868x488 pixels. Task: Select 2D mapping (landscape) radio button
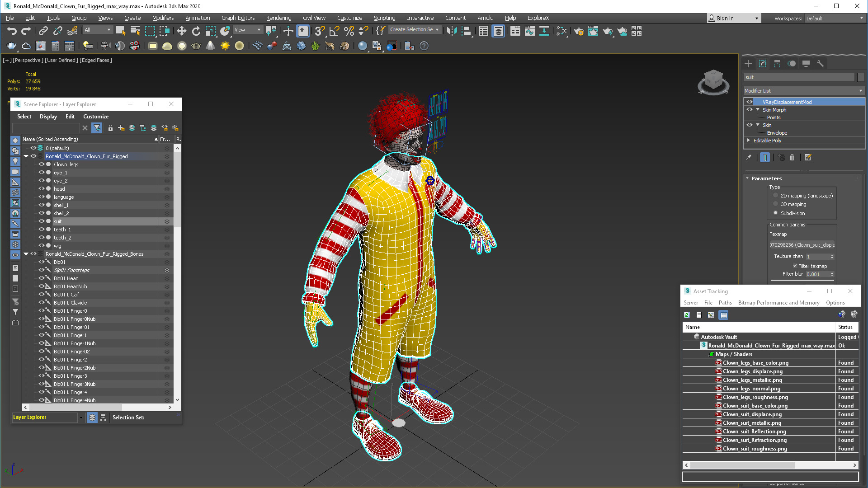coord(776,196)
